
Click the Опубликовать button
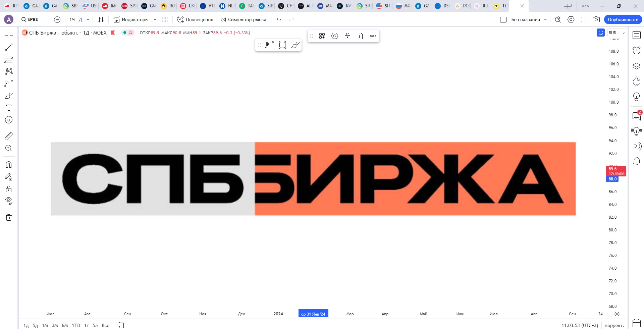[x=623, y=19]
